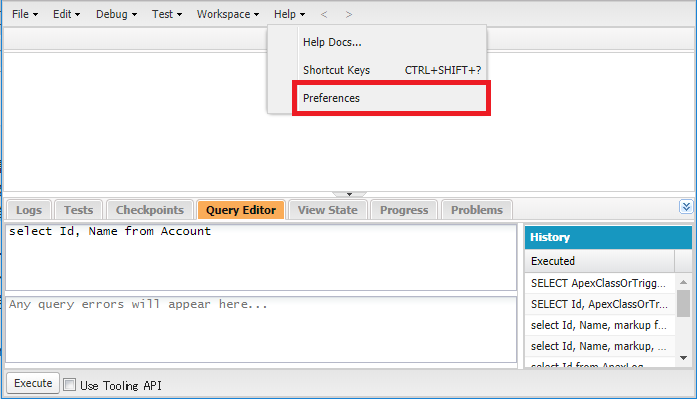This screenshot has height=399, width=697.
Task: Select history query SELECT ApexClassOrTrigg...
Action: click(x=600, y=283)
